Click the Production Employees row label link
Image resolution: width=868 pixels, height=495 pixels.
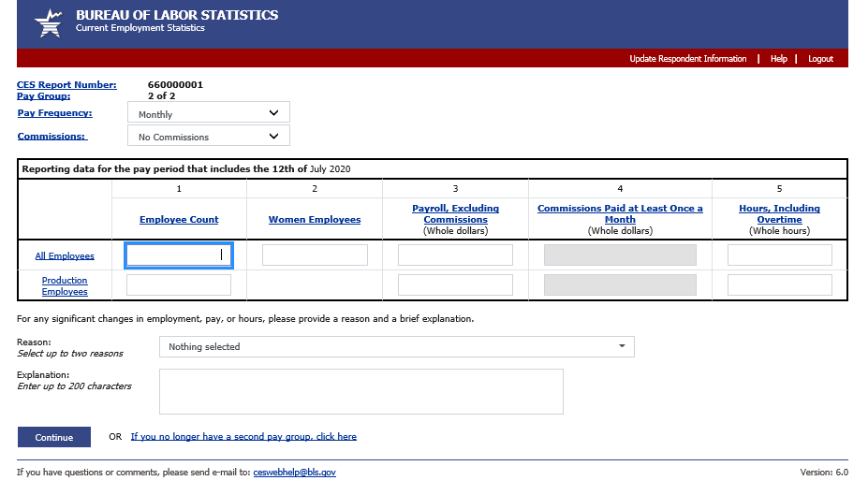click(65, 286)
